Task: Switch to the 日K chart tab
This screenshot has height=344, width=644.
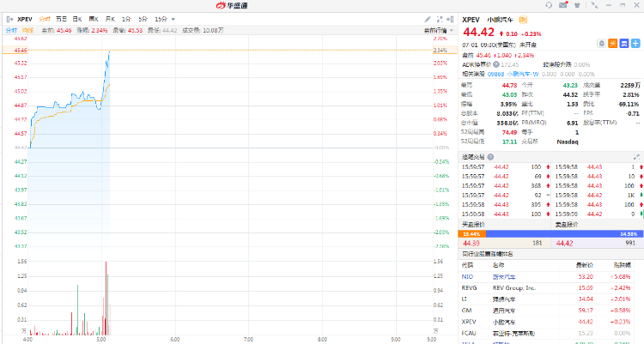Action: point(77,19)
